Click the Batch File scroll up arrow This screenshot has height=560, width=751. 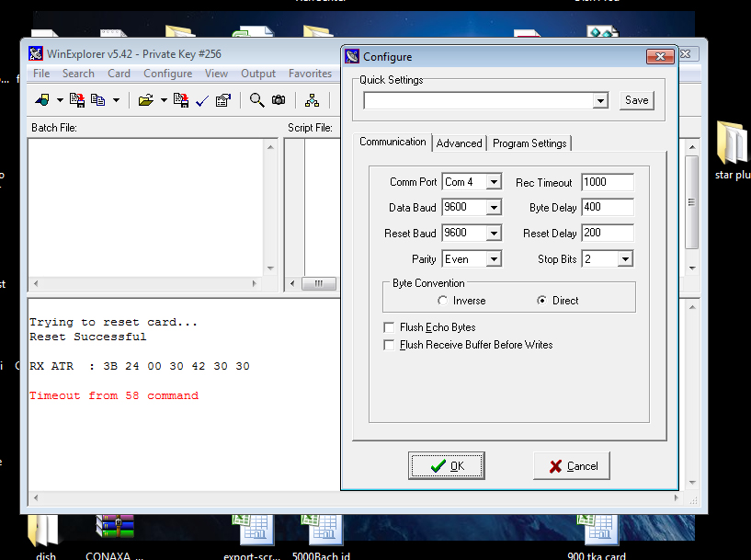(x=270, y=146)
